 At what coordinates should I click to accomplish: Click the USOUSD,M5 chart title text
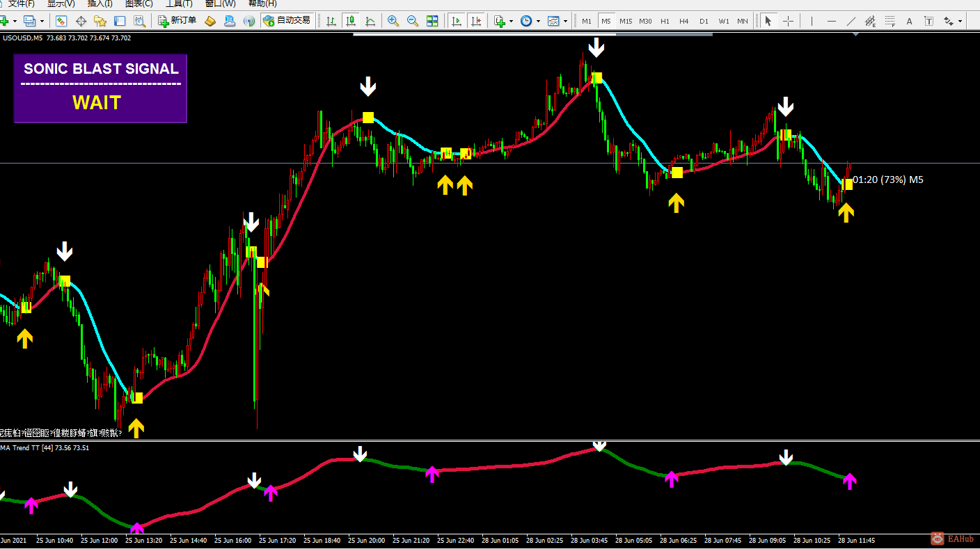(22, 38)
